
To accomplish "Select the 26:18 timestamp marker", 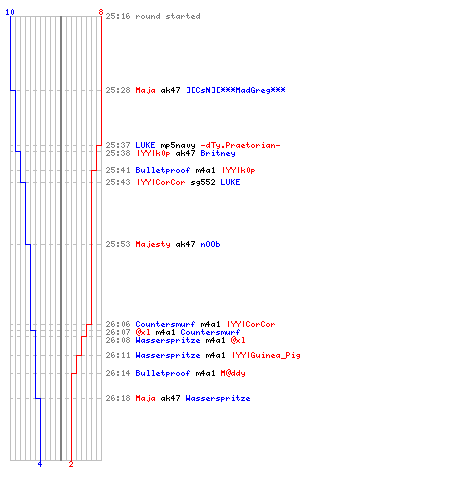I will (x=118, y=398).
